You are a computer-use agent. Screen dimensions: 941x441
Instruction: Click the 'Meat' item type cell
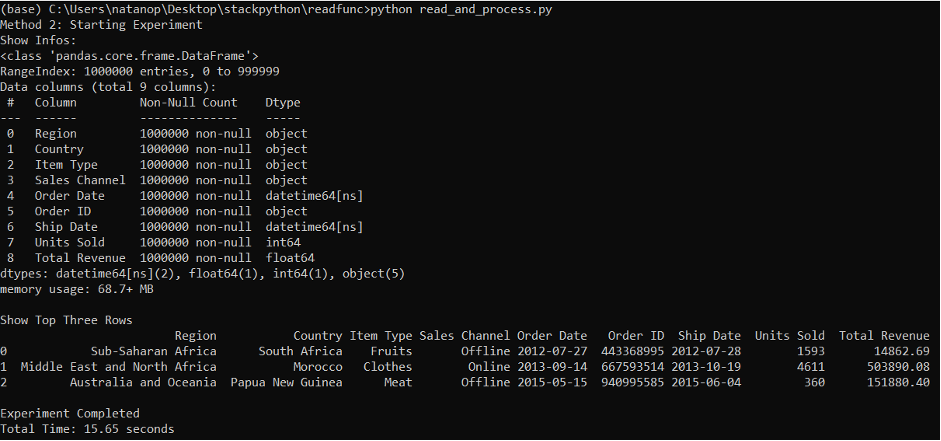398,383
